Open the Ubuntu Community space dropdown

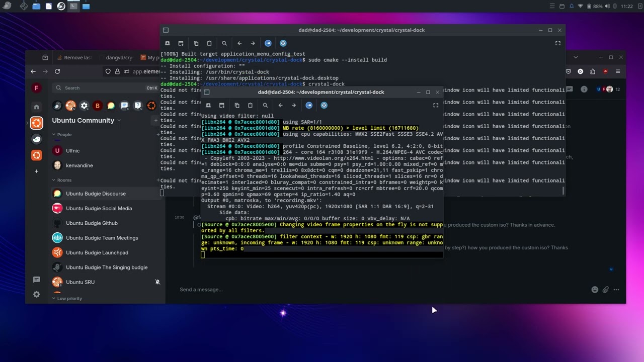(x=119, y=121)
